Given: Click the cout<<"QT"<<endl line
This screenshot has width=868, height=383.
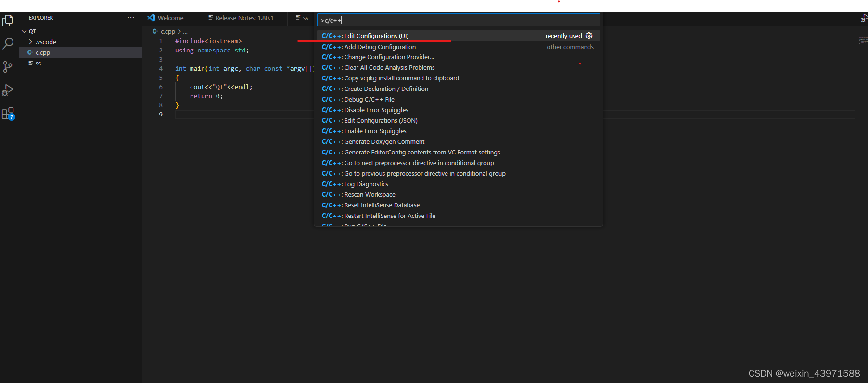Looking at the screenshot, I should [221, 87].
